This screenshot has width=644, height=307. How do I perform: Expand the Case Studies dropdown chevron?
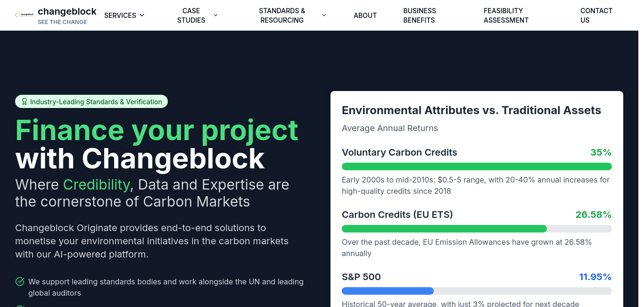215,15
